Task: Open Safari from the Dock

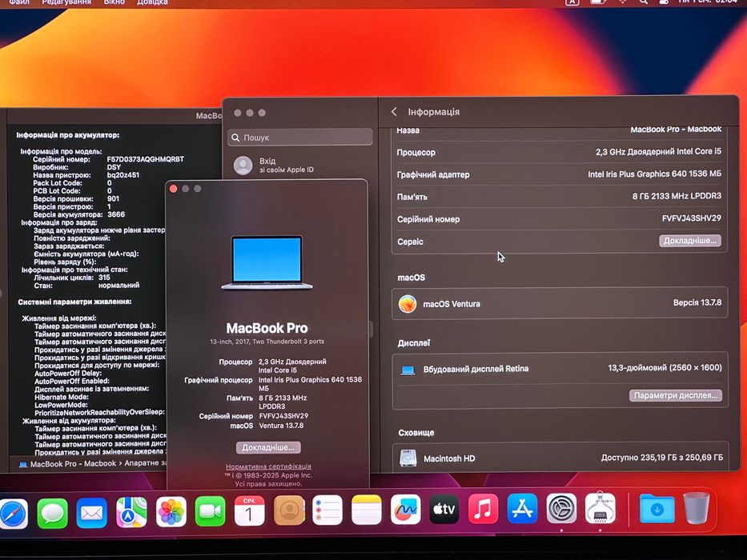Action: pyautogui.click(x=14, y=513)
